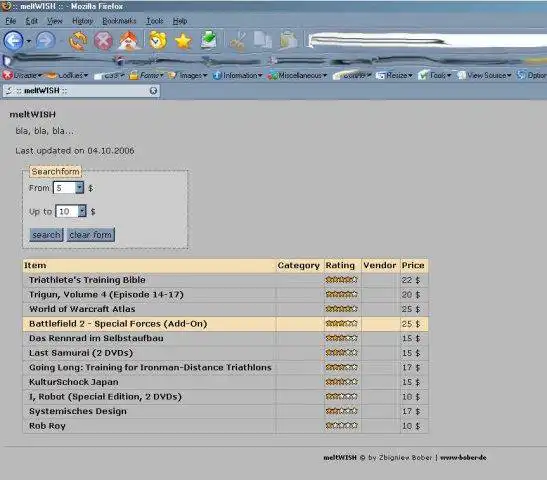
Task: Open the Options item on developer toolbar
Action: [532, 75]
